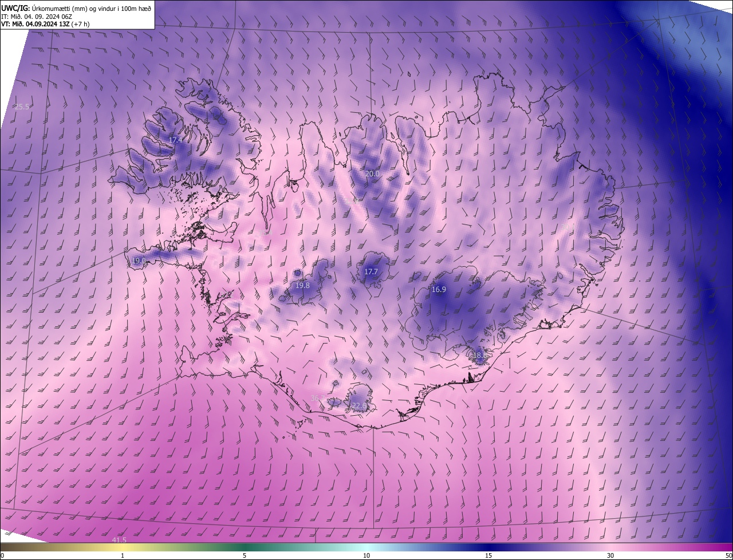733x560 pixels.
Task: Click the colour scale tick labelled 5
Action: click(245, 555)
